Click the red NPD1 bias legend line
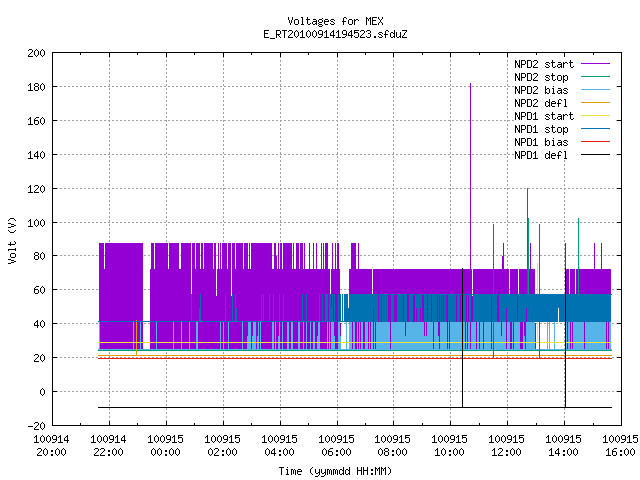This screenshot has width=640, height=480. (596, 142)
